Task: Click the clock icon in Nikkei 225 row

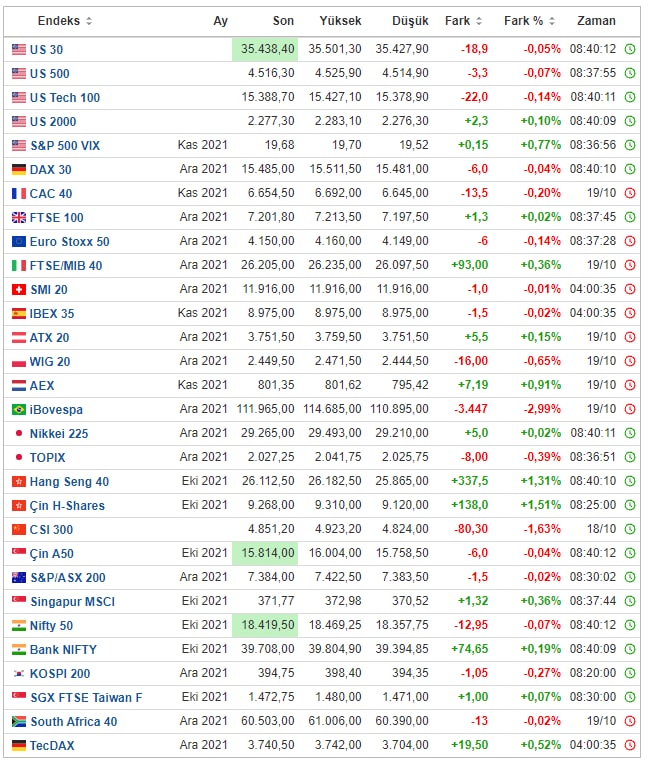Action: [630, 433]
